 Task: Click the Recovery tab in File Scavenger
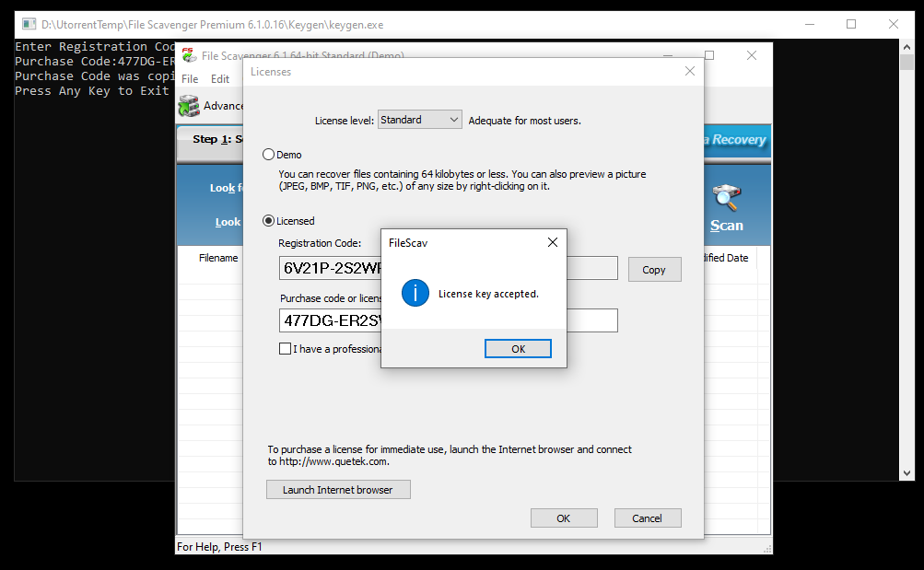pyautogui.click(x=737, y=140)
